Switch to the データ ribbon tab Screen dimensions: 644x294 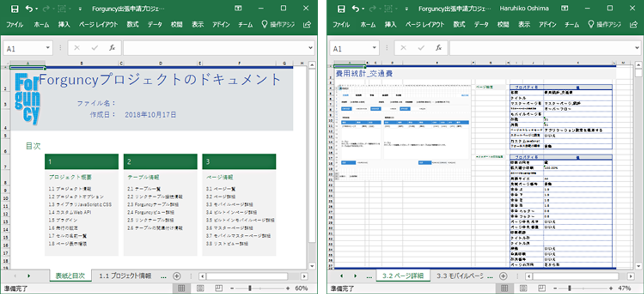click(x=154, y=25)
